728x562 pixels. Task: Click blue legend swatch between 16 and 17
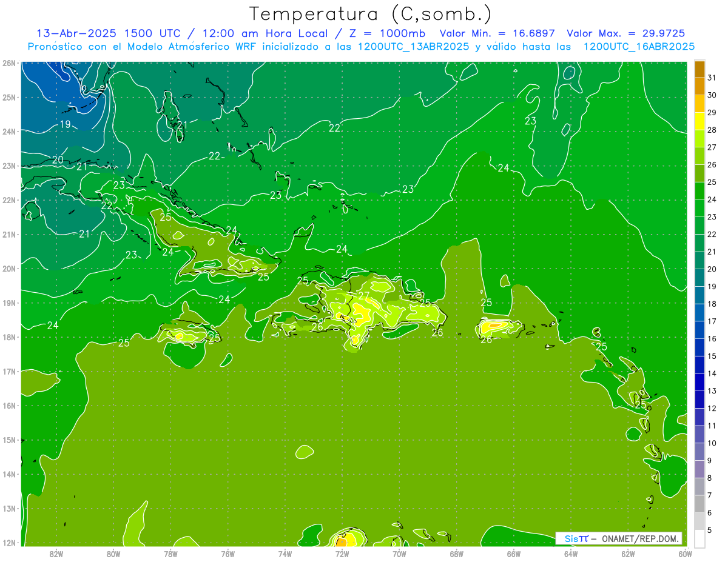point(699,330)
